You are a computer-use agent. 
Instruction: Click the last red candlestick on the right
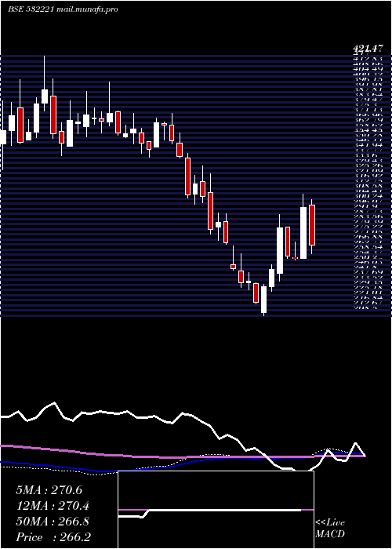click(312, 226)
